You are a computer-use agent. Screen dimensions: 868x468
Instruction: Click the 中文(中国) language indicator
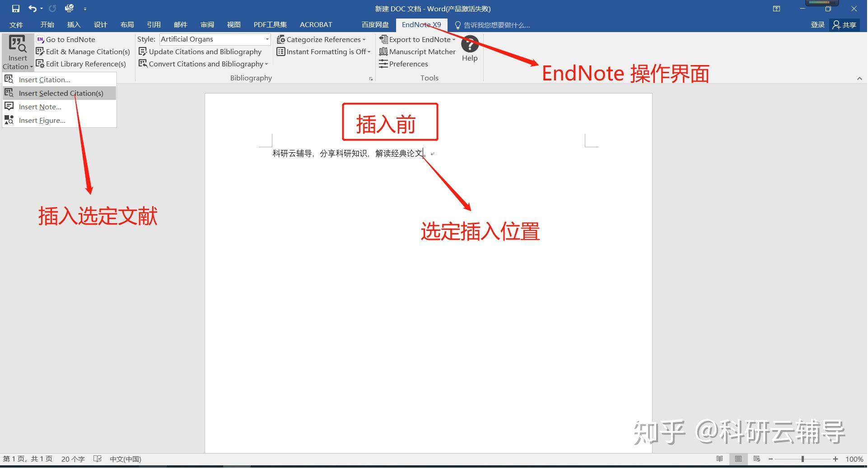(x=125, y=459)
